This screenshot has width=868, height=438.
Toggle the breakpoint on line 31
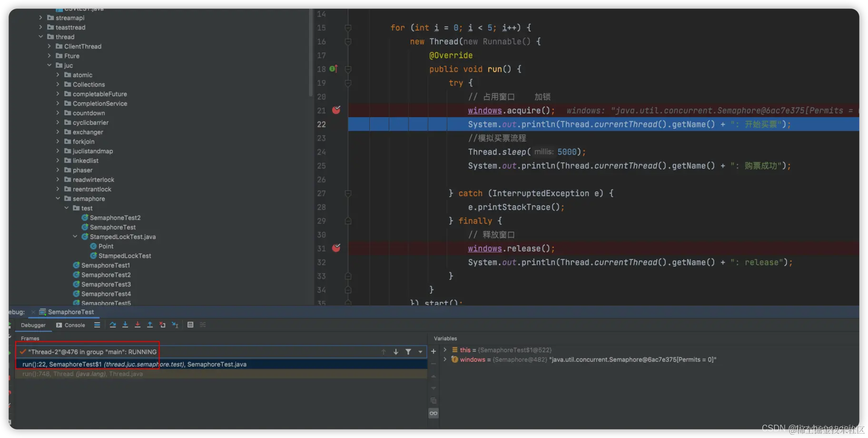tap(336, 248)
